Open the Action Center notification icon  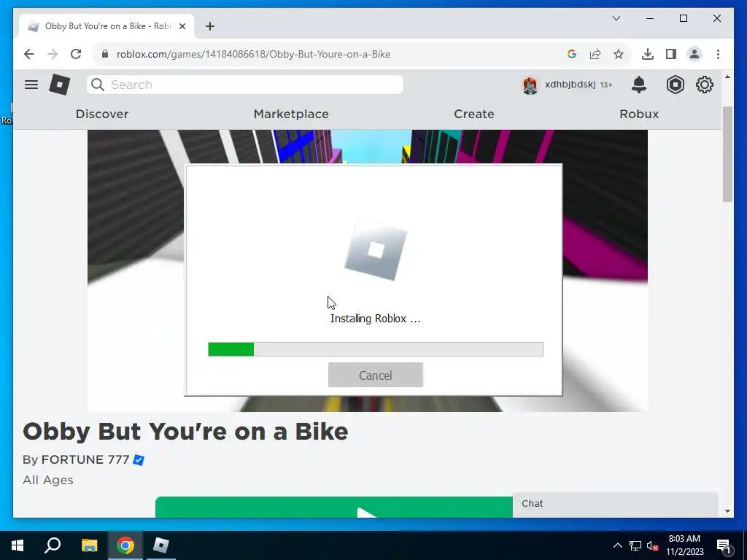(724, 545)
